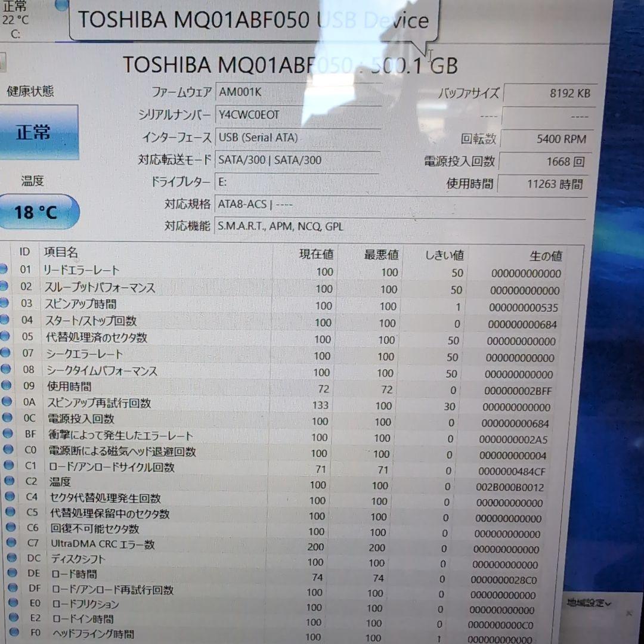
Task: Click raw value 002B000B0012 of 温度
Action: (510, 488)
